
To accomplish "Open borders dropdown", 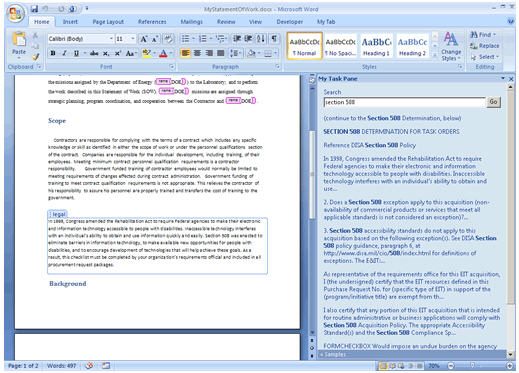I will (275, 53).
